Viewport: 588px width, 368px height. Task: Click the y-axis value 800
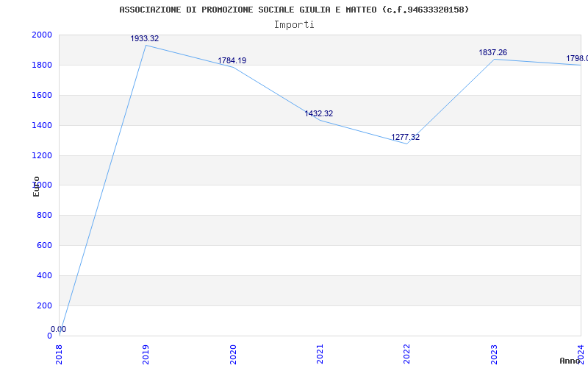44,215
